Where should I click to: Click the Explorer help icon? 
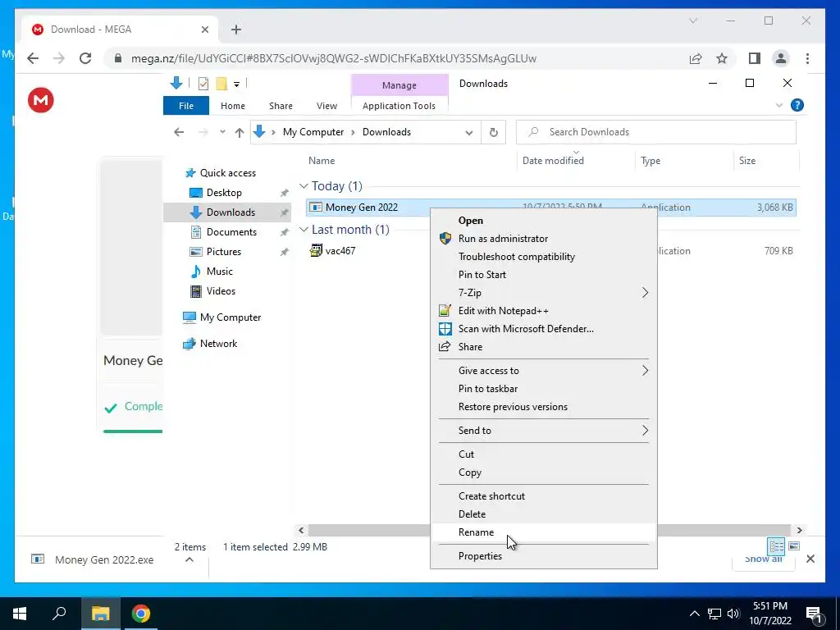(x=797, y=105)
